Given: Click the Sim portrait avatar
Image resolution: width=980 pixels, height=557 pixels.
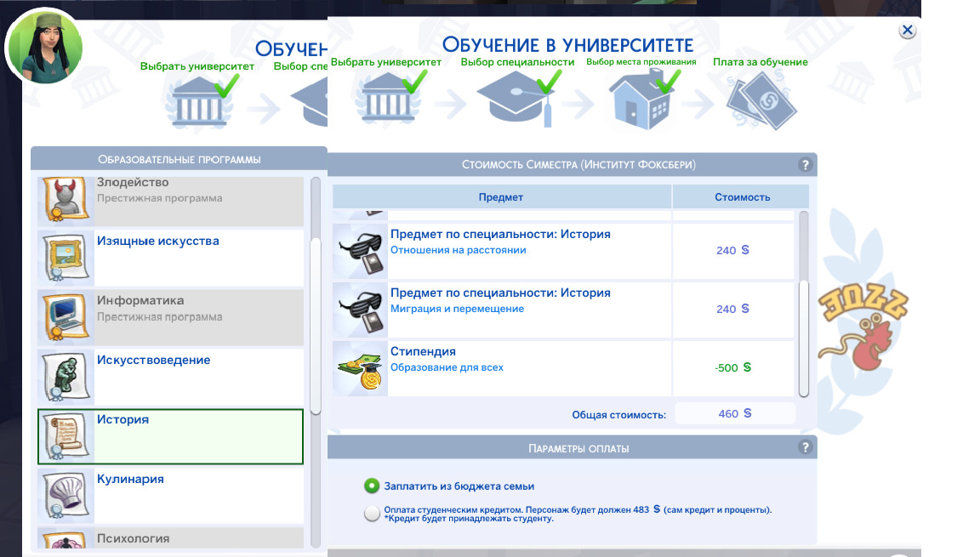Looking at the screenshot, I should click(43, 48).
